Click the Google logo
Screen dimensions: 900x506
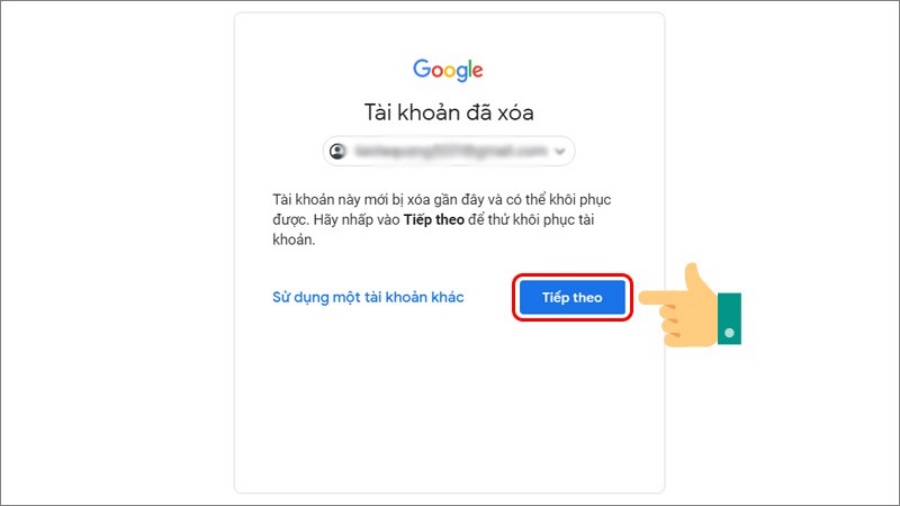coord(448,70)
